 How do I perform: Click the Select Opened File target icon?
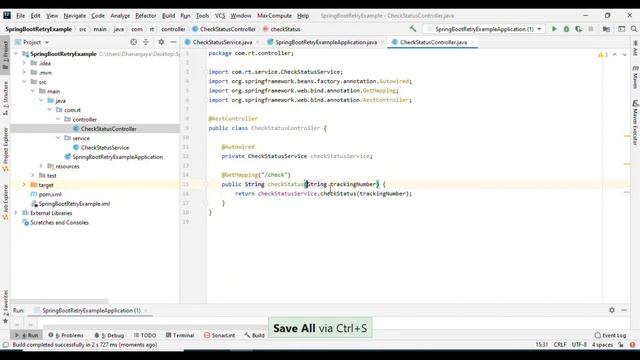133,42
